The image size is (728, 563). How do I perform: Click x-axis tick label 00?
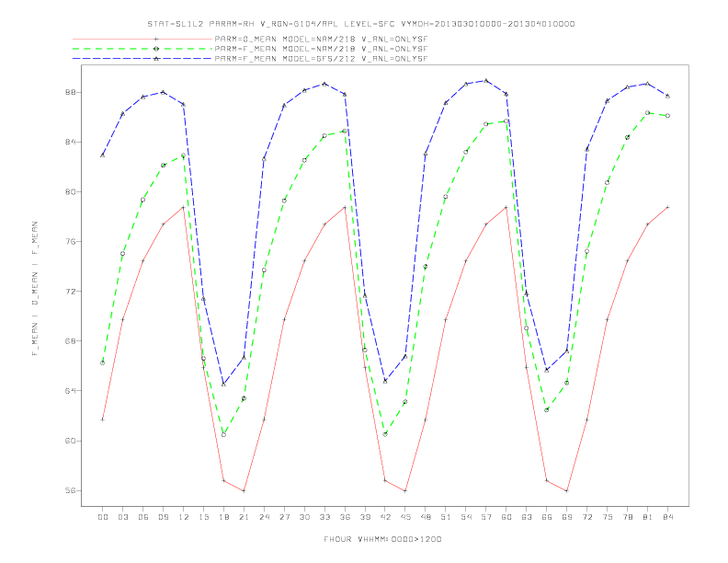point(103,517)
